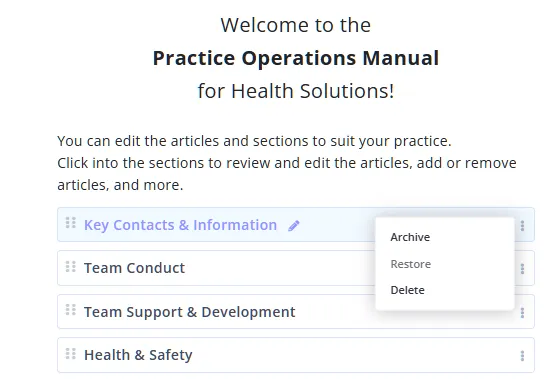Click the 'Welcome to the' heading line
This screenshot has width=551, height=379.
[x=296, y=25]
